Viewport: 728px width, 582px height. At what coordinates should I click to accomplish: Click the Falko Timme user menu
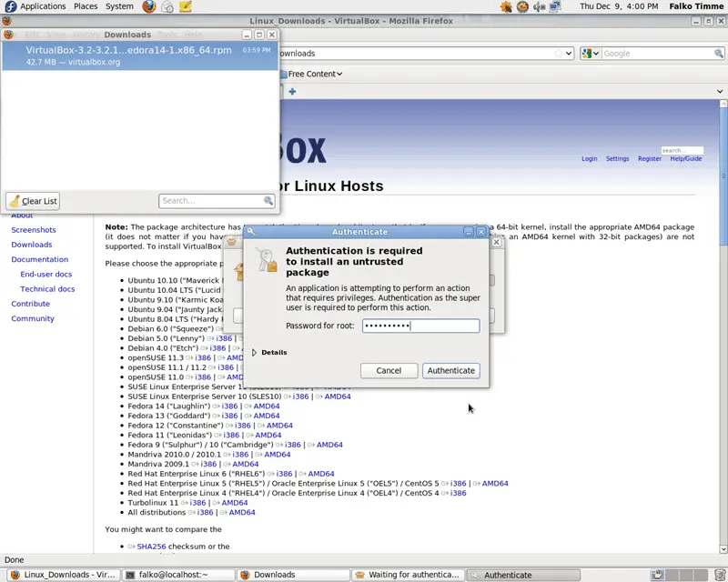tap(696, 6)
